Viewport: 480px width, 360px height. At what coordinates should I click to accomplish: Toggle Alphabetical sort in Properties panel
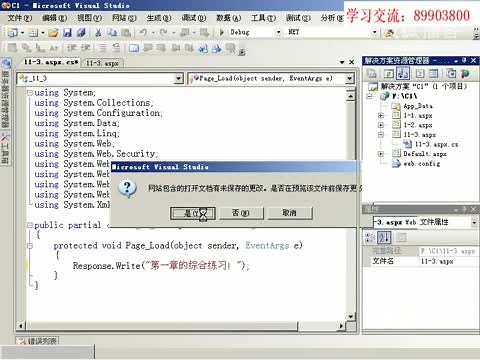pos(384,237)
